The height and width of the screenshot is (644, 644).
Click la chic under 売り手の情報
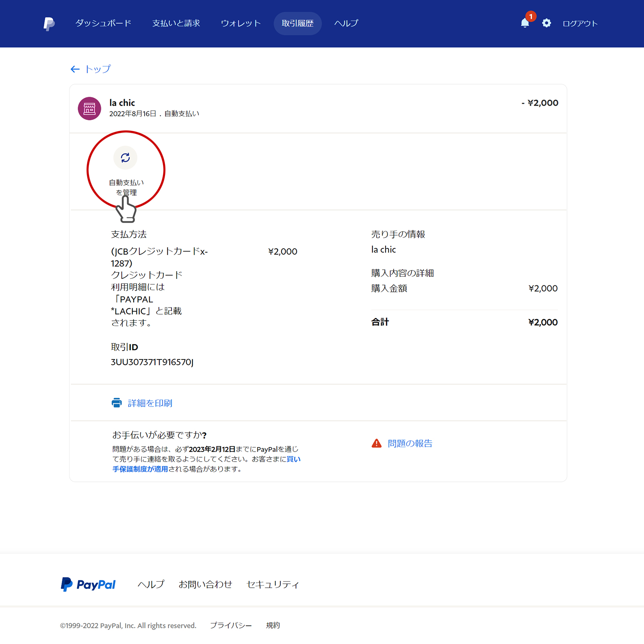point(384,250)
